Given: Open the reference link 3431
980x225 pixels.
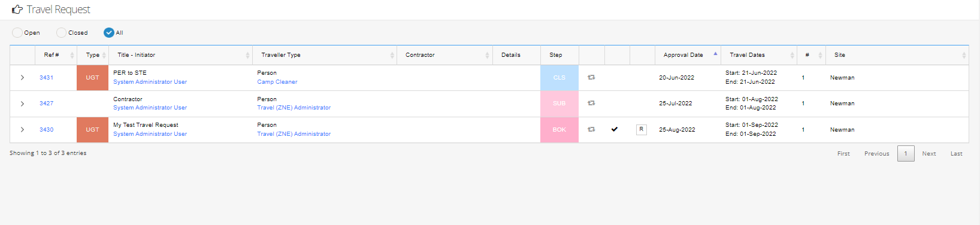Looking at the screenshot, I should (x=47, y=78).
